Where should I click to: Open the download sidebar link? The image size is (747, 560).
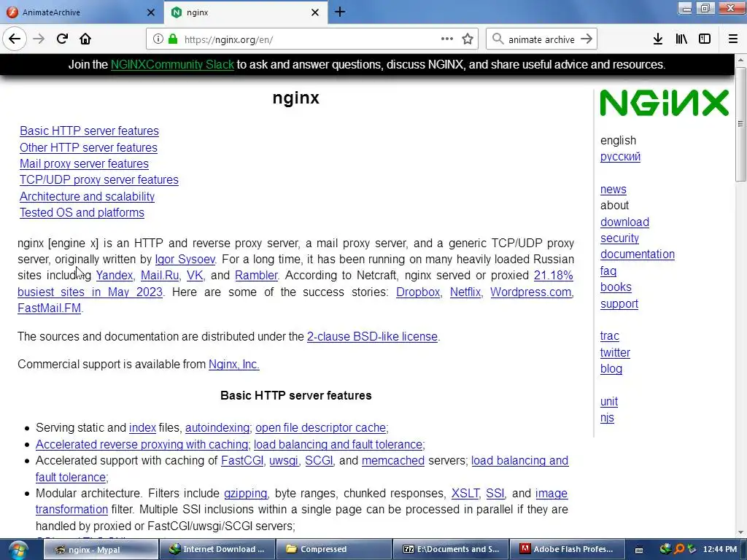(x=624, y=222)
